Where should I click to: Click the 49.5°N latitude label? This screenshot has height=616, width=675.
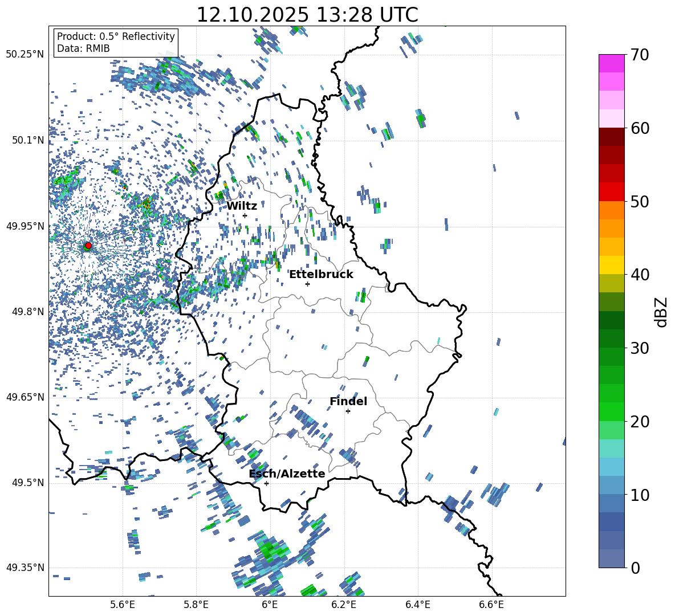[27, 482]
